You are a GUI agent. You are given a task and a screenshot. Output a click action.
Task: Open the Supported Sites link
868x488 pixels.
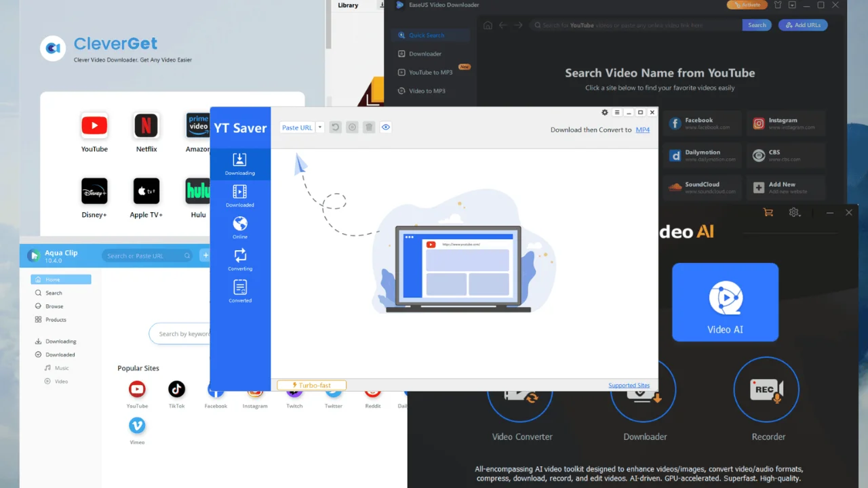tap(629, 386)
